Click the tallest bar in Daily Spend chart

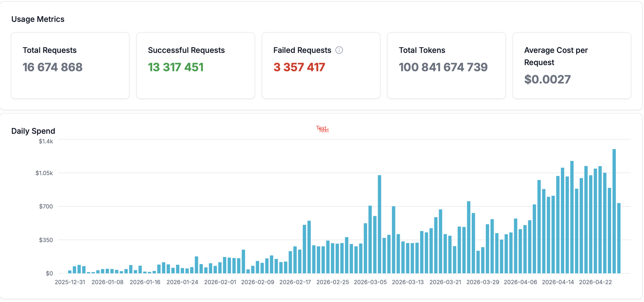click(614, 211)
